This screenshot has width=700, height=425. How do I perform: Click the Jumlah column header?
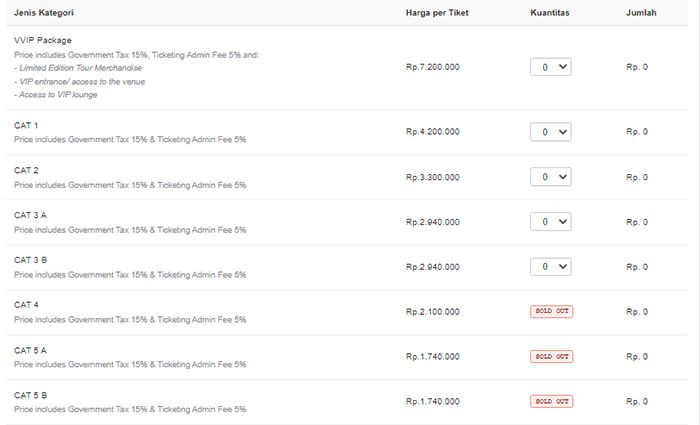(641, 13)
